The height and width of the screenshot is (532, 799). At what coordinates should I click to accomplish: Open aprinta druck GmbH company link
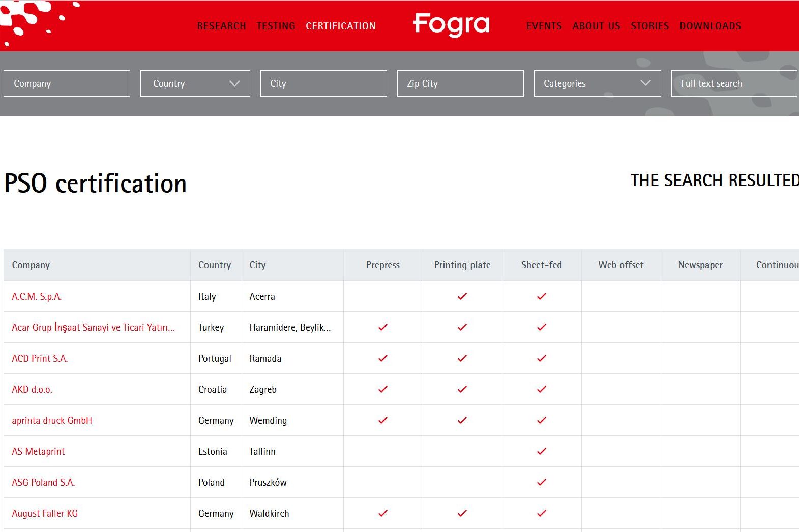tap(52, 420)
